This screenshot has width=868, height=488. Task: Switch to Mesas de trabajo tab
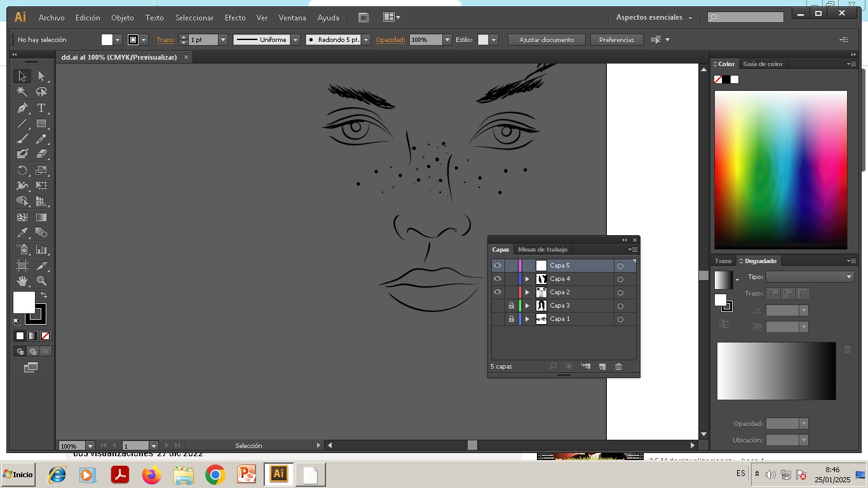[x=543, y=249]
